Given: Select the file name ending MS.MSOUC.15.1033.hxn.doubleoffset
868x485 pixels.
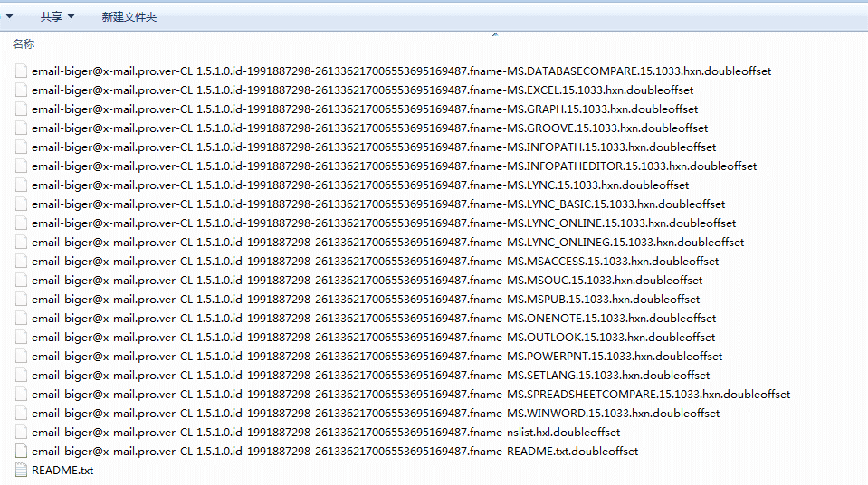Looking at the screenshot, I should coord(367,281).
